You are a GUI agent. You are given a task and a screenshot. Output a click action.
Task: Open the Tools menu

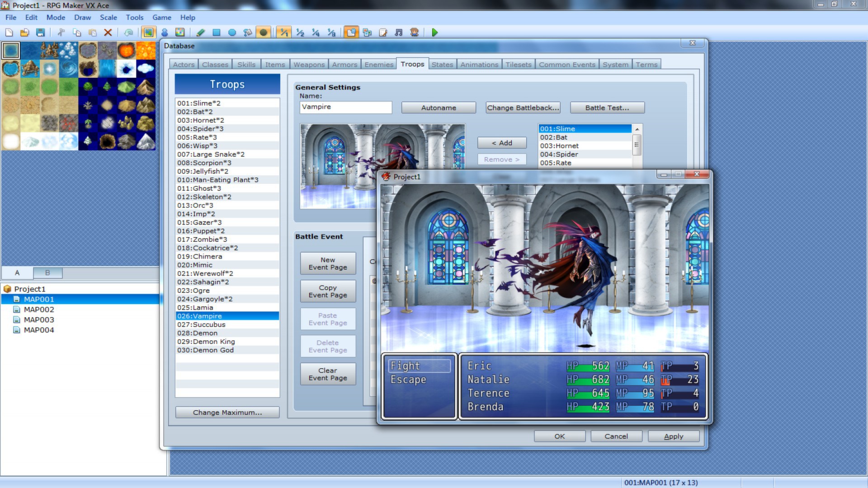(133, 17)
